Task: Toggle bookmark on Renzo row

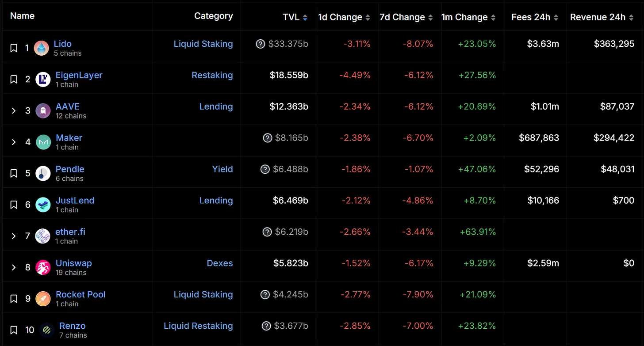Action: coord(14,330)
